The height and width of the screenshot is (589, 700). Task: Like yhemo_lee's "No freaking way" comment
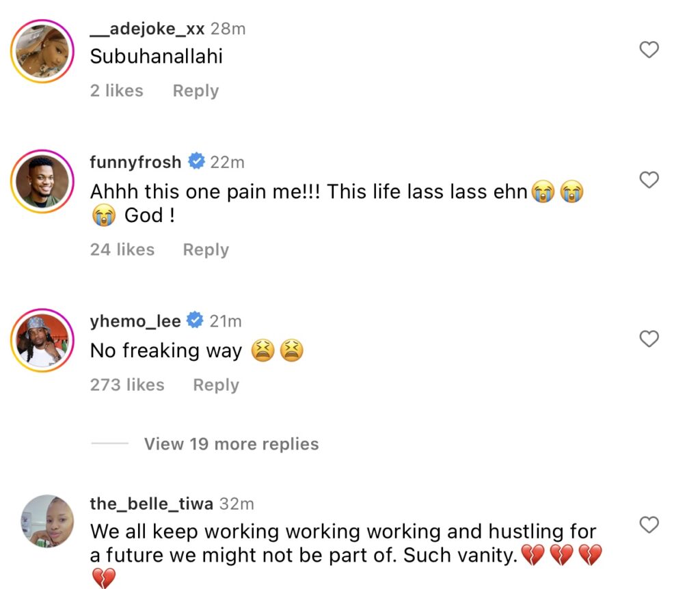(648, 338)
